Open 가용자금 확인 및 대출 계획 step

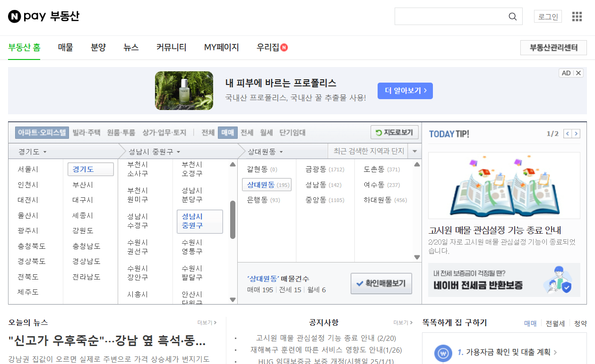point(508,352)
